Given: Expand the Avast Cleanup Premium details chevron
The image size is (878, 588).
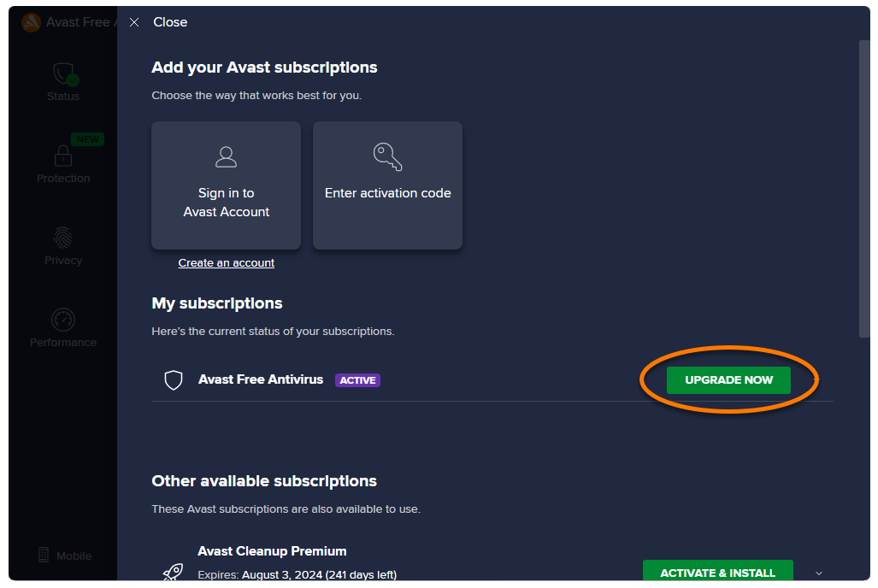Looking at the screenshot, I should pyautogui.click(x=819, y=573).
